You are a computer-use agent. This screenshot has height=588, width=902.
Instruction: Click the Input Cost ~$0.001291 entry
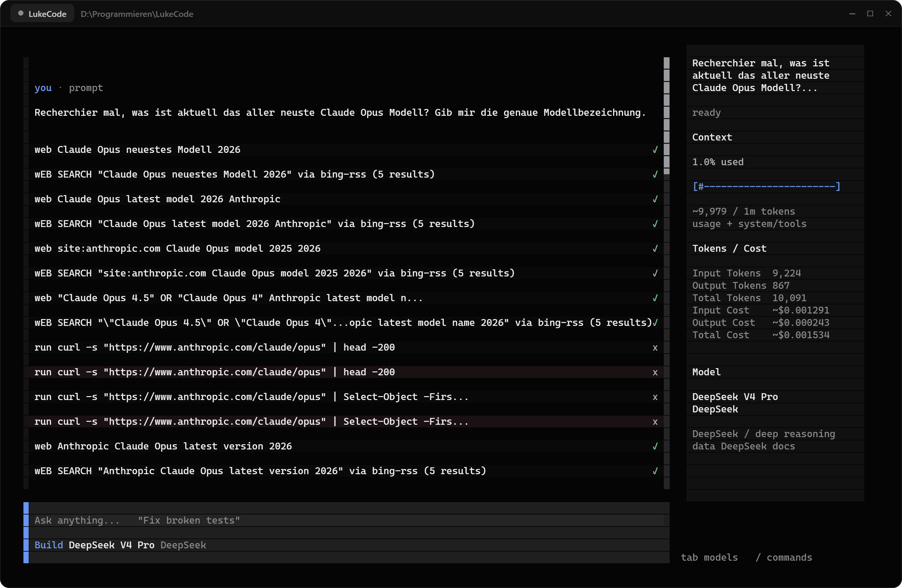pyautogui.click(x=761, y=310)
